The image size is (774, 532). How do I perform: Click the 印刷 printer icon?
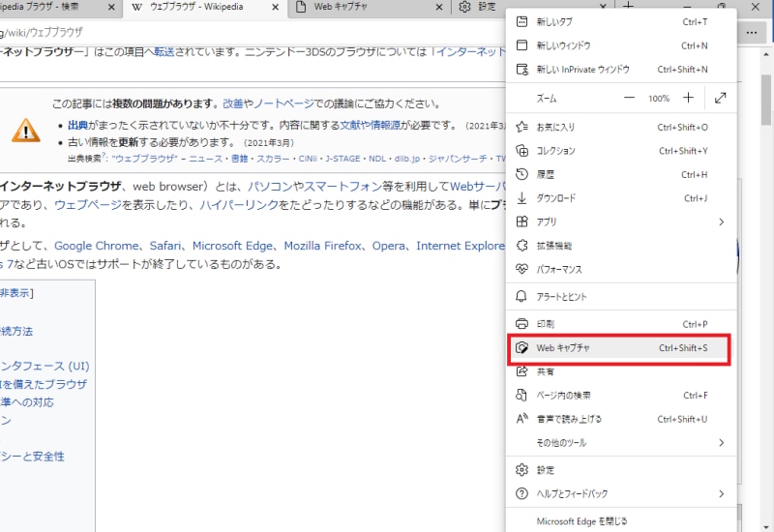(522, 324)
